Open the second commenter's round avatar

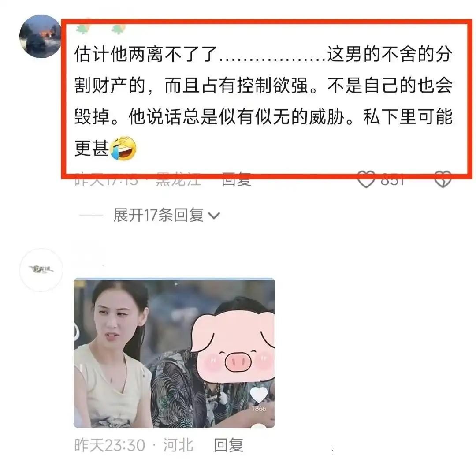pos(41,270)
